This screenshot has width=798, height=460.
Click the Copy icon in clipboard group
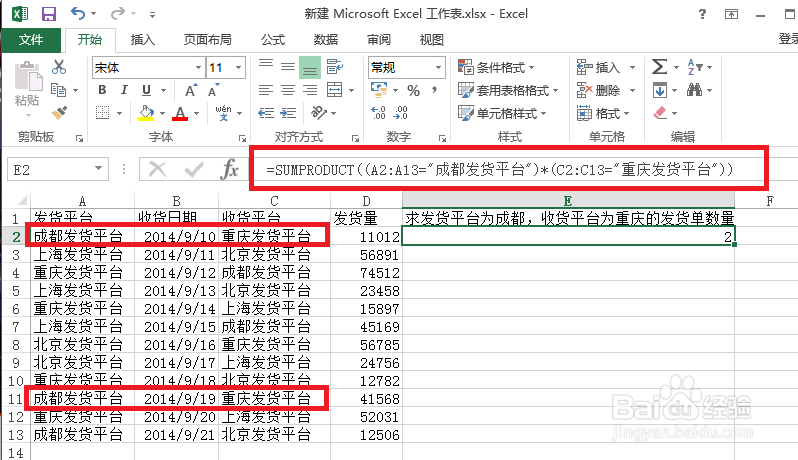[x=59, y=90]
